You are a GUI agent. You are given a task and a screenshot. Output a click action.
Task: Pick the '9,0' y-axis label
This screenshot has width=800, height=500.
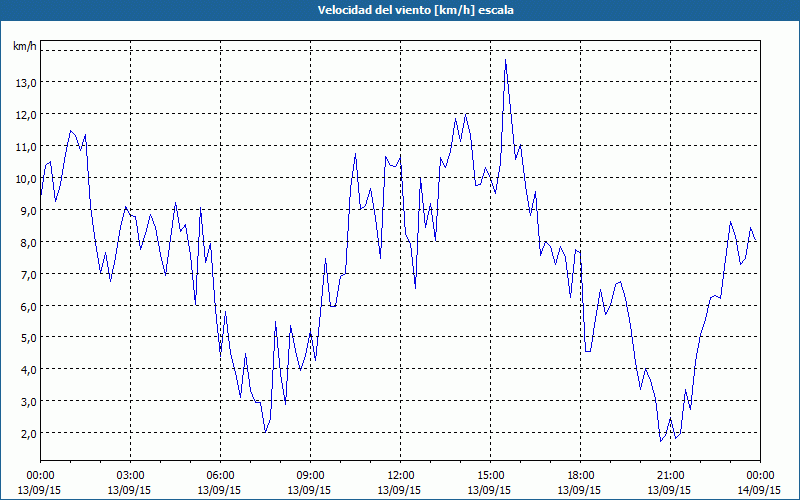pos(28,211)
